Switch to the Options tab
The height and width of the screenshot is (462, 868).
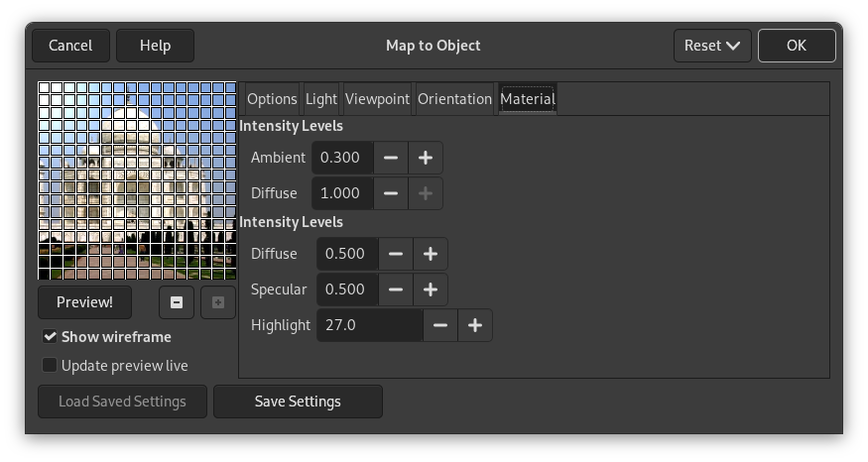272,99
